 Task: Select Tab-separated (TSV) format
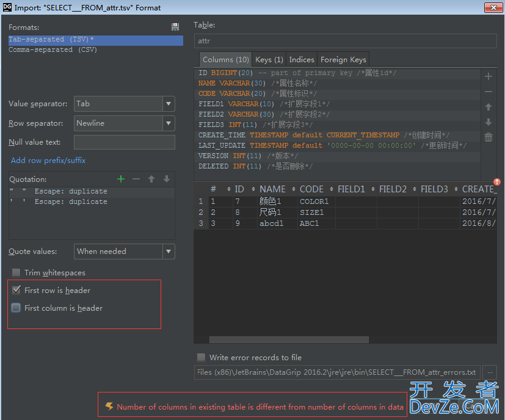pyautogui.click(x=96, y=40)
